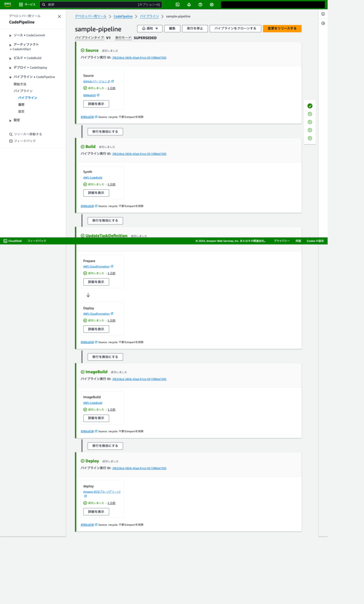Go to パイプライン breadcrumb link
Screen dimensions: 364x604
[150, 17]
